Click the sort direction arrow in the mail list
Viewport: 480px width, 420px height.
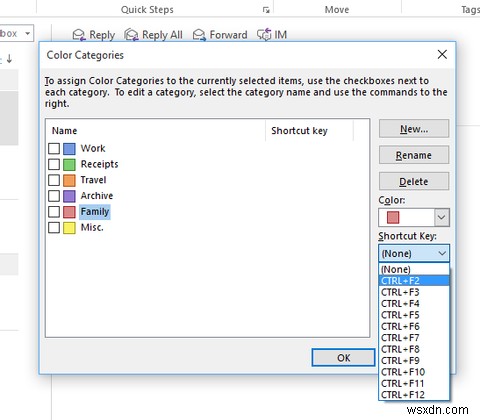pyautogui.click(x=9, y=59)
